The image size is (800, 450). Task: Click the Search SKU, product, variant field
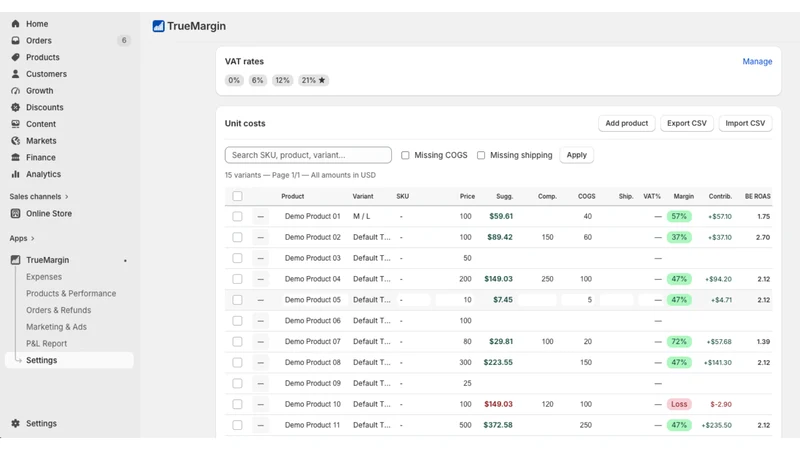pyautogui.click(x=308, y=155)
